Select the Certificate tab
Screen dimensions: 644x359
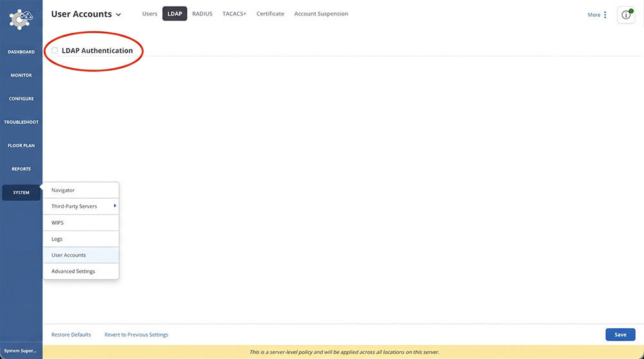pyautogui.click(x=270, y=14)
